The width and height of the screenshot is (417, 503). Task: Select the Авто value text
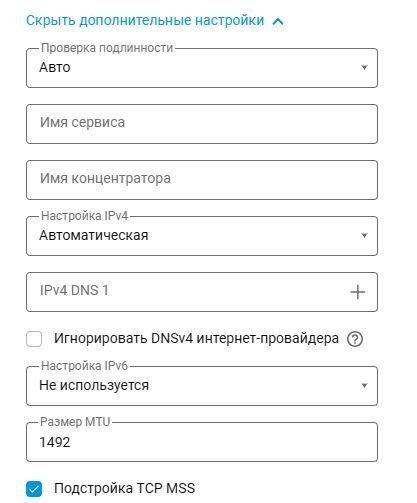pyautogui.click(x=55, y=68)
